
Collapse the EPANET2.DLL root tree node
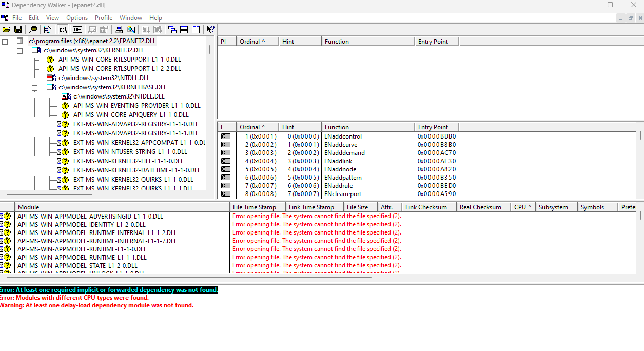5,41
